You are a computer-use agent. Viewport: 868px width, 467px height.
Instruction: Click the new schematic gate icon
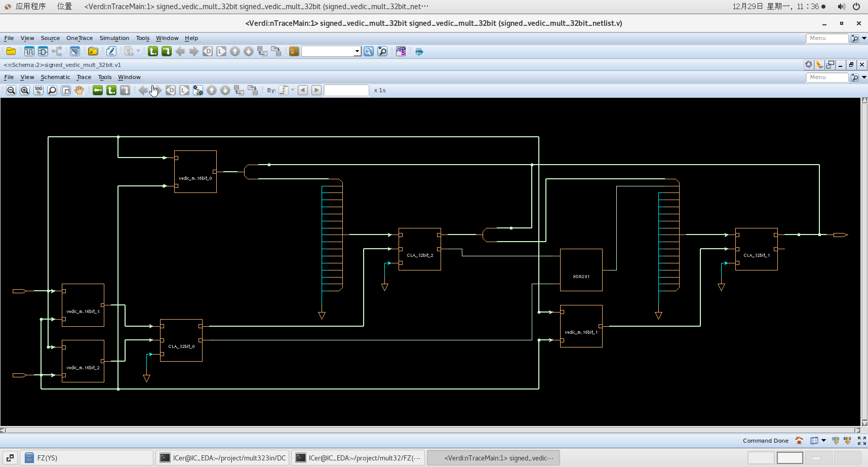click(x=43, y=51)
